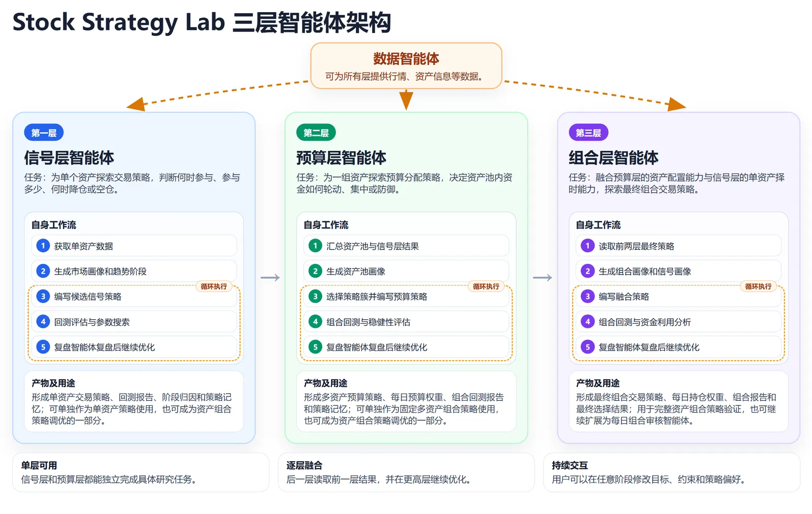Select step 读取前两层最终策略
Viewport: 812px width, 514px height.
tap(679, 246)
